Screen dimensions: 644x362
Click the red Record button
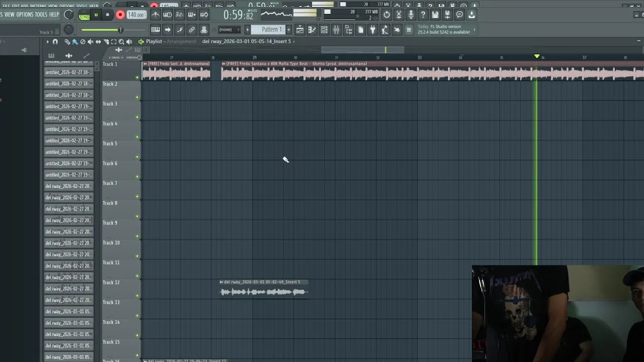pyautogui.click(x=120, y=15)
